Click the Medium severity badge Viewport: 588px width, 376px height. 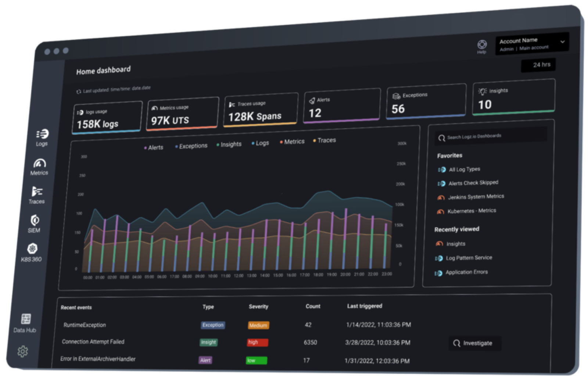tap(258, 325)
